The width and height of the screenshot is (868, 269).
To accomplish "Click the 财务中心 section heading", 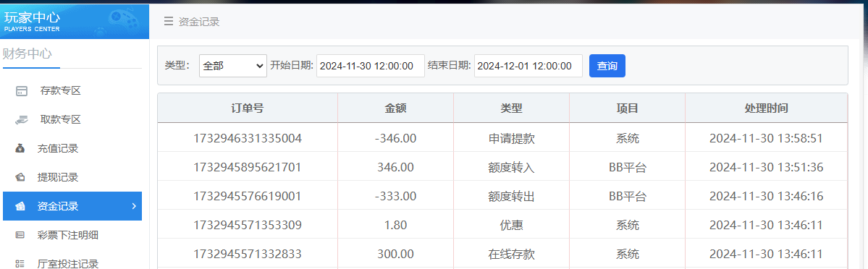I will (x=28, y=54).
